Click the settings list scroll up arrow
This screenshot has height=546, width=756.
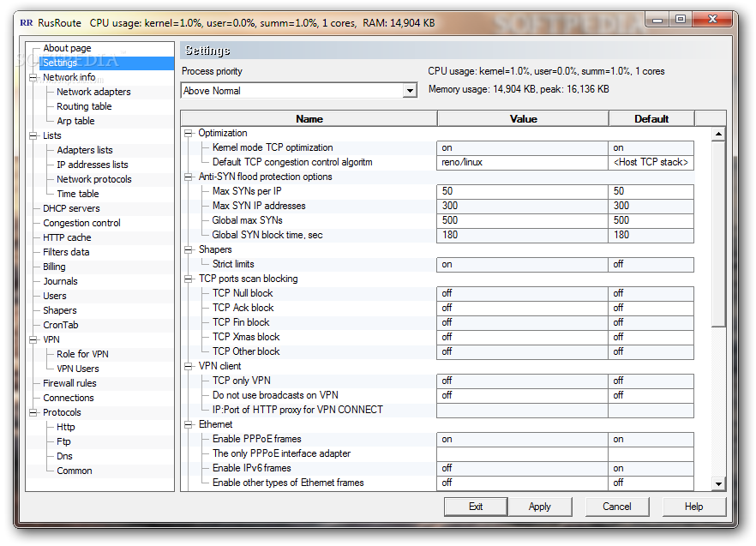coord(718,134)
